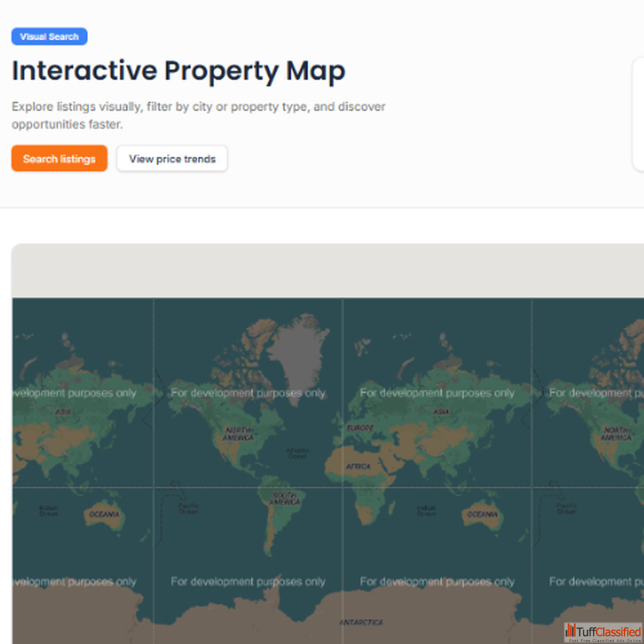
Task: Select Antarctica label on the map
Action: pos(361,623)
